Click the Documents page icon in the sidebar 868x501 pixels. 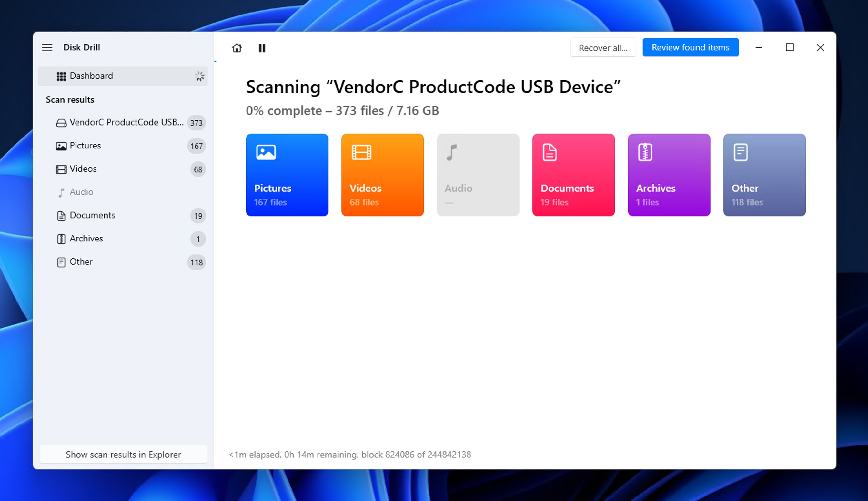61,215
